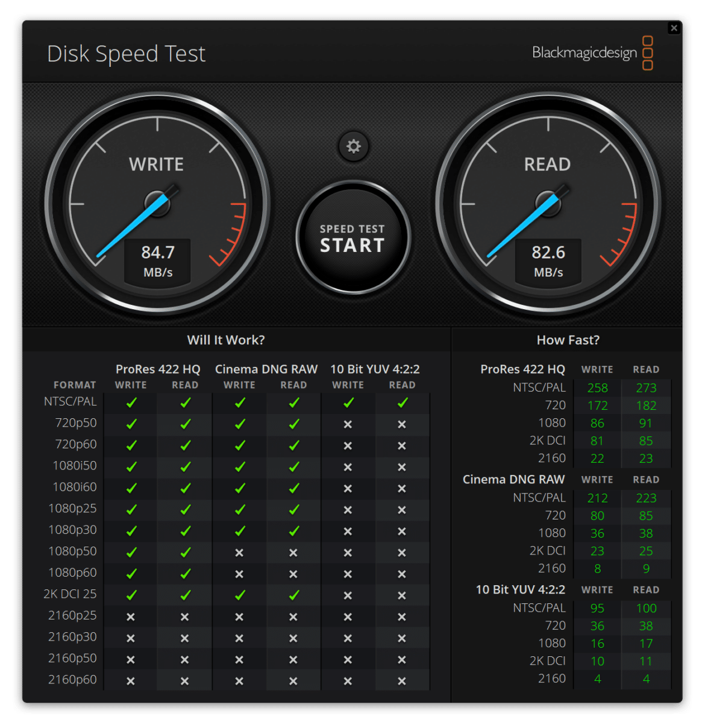The image size is (705, 728).
Task: Click 10 Bit YUV 4:2:2 heading in Will It Work
Action: click(x=375, y=369)
